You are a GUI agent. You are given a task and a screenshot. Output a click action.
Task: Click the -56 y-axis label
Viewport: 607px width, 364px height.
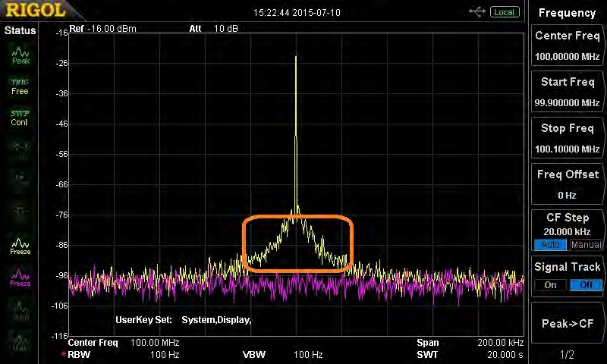click(62, 154)
